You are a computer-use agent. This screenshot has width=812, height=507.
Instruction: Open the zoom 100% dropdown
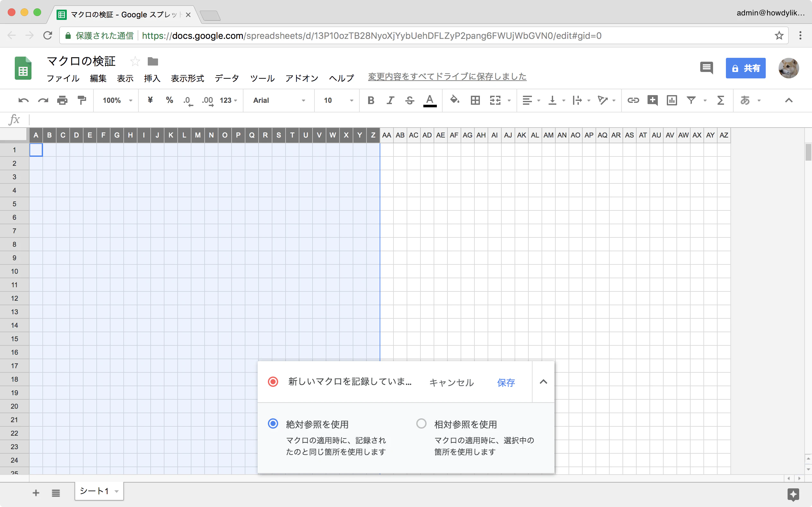point(117,100)
